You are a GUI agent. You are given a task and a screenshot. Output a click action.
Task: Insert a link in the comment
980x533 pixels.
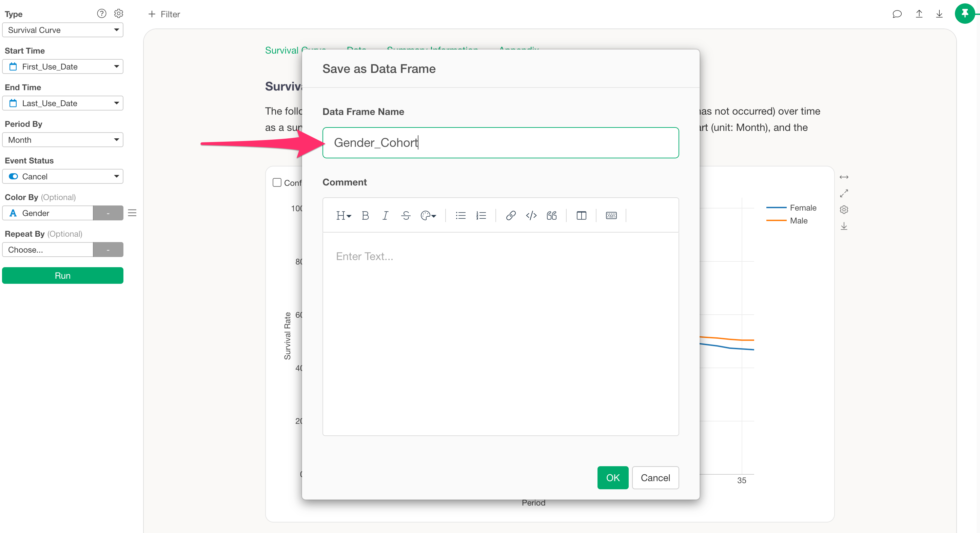[x=511, y=216]
